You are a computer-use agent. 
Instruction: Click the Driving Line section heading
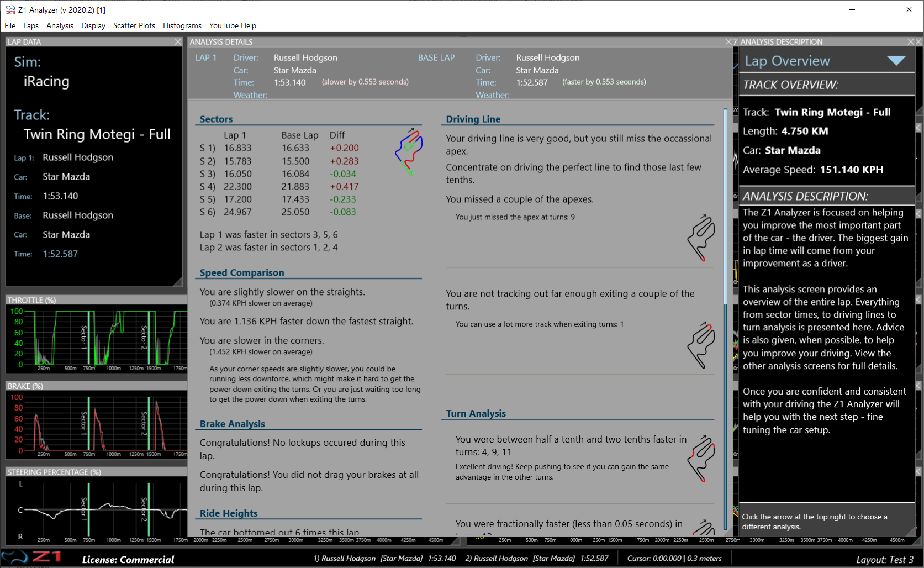click(473, 119)
